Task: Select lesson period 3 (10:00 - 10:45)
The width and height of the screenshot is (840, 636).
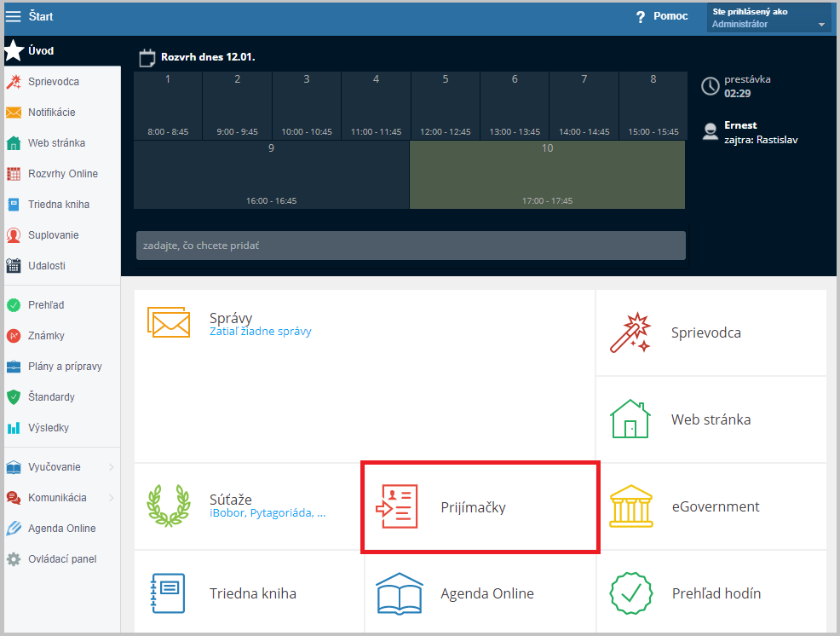Action: (x=307, y=106)
